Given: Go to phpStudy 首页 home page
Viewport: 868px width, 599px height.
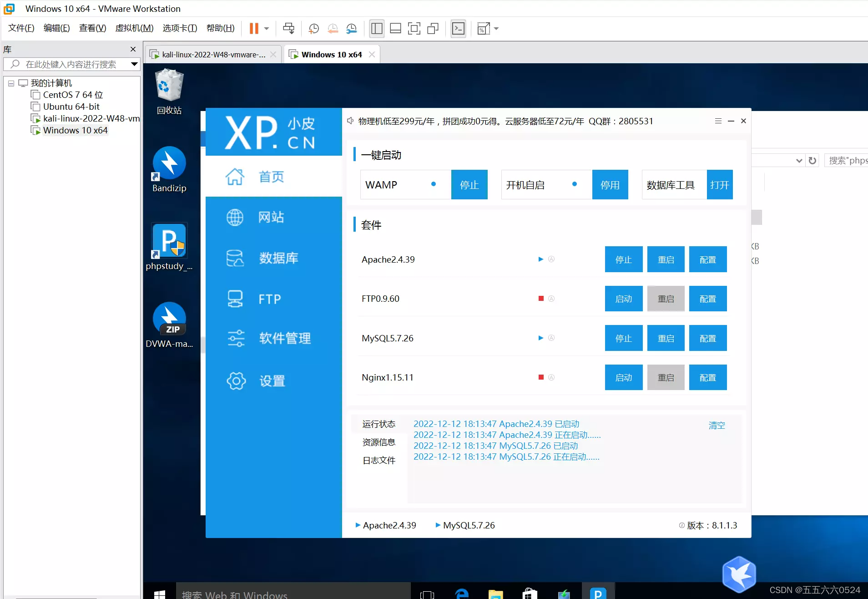Looking at the screenshot, I should [x=273, y=177].
